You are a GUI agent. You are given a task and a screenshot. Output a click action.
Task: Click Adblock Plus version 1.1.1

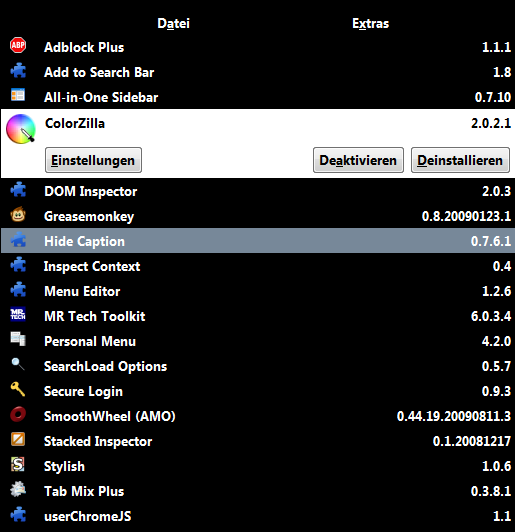[497, 47]
